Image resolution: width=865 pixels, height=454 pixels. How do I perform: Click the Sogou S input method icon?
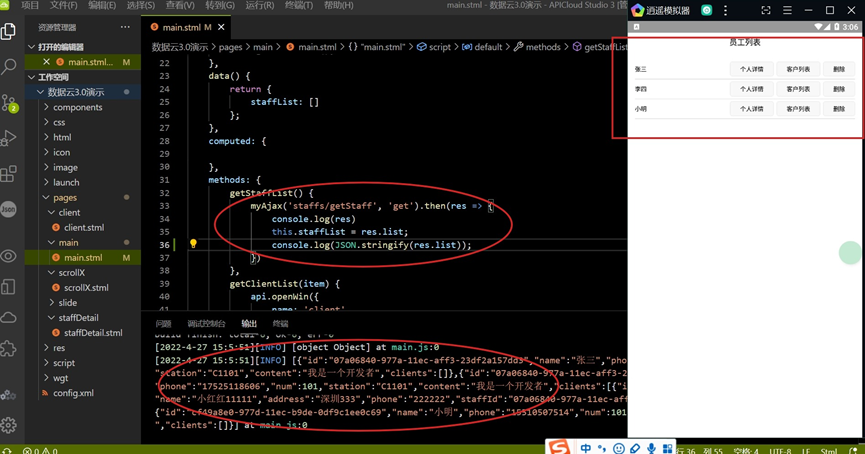(559, 447)
